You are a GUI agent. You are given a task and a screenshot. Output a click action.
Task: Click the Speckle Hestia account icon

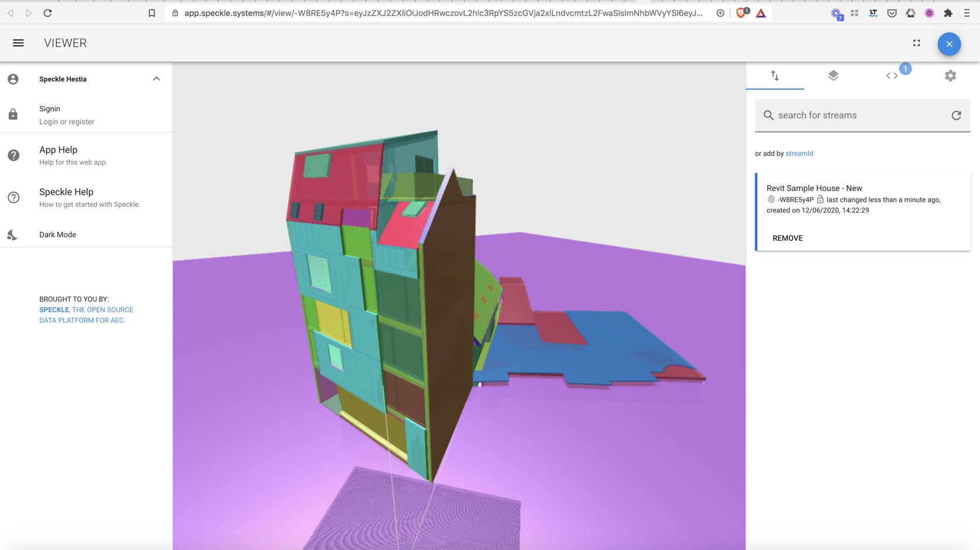tap(13, 79)
